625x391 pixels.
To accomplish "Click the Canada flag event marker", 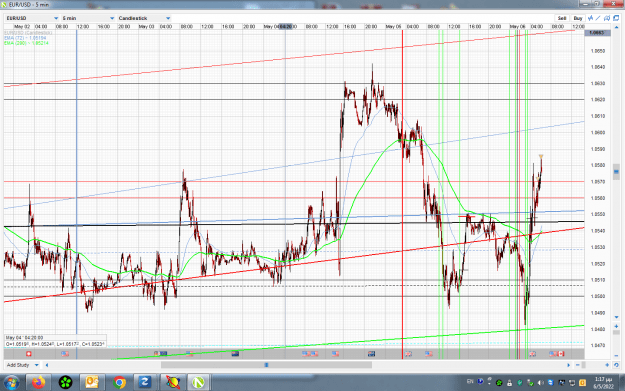I will [561, 354].
